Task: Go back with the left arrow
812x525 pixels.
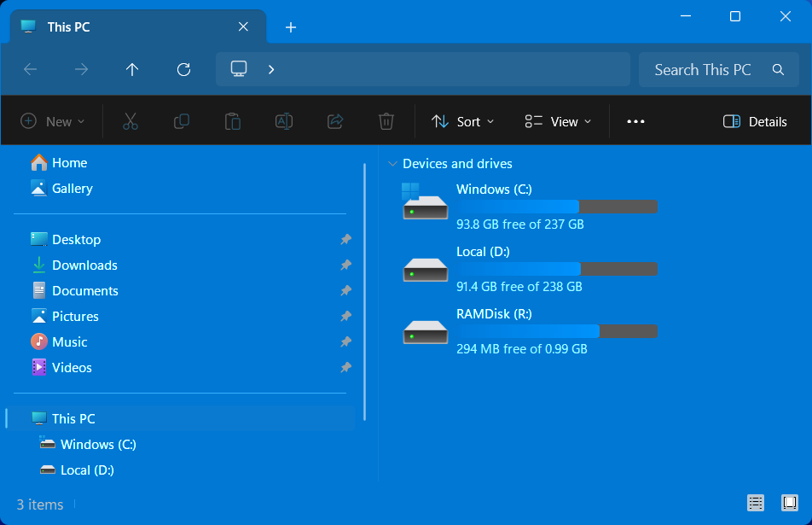Action: point(31,69)
